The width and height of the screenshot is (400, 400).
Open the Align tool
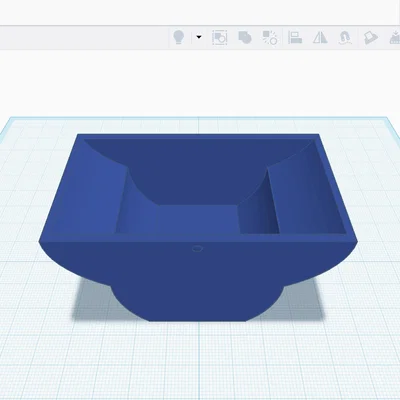click(295, 37)
